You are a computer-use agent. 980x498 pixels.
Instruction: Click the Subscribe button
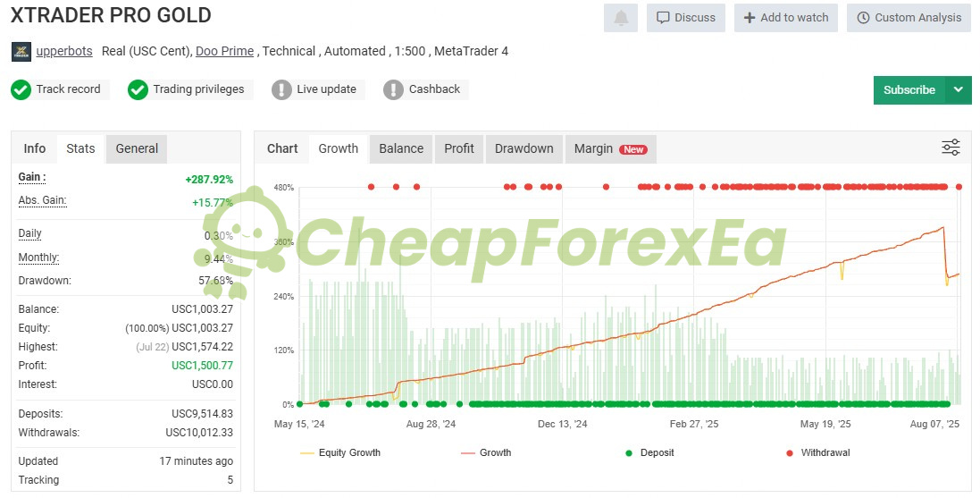909,90
